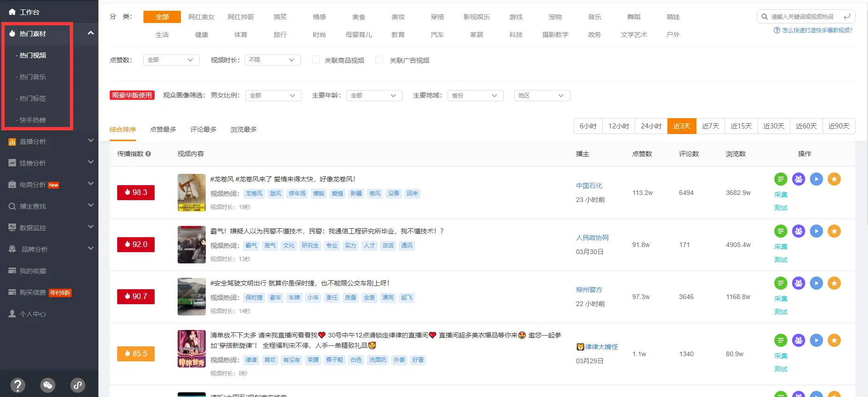Switch time range to 近7天

(x=711, y=126)
